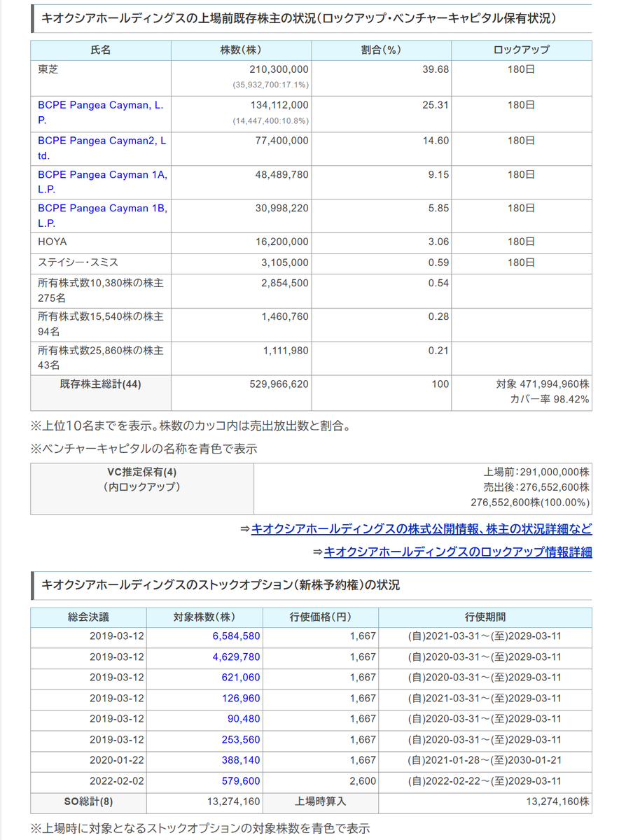The width and height of the screenshot is (619, 840).
Task: Click the 上場時算入 label cell
Action: pos(321,802)
